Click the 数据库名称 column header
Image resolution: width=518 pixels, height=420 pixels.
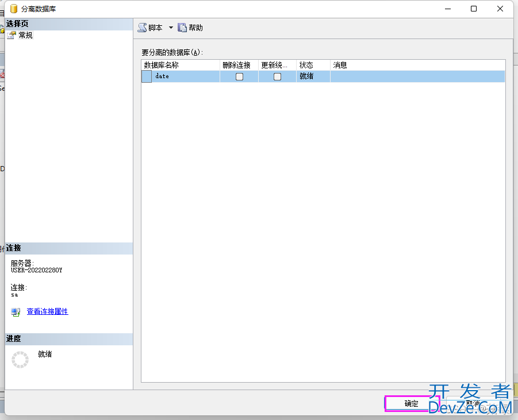click(x=181, y=65)
